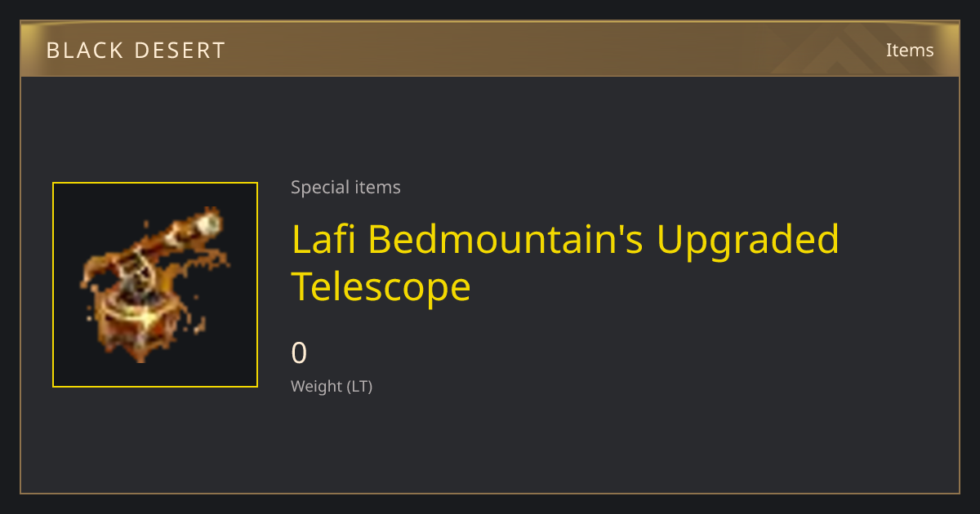Click the word Special in the category label
980x514 pixels.
[x=320, y=188]
